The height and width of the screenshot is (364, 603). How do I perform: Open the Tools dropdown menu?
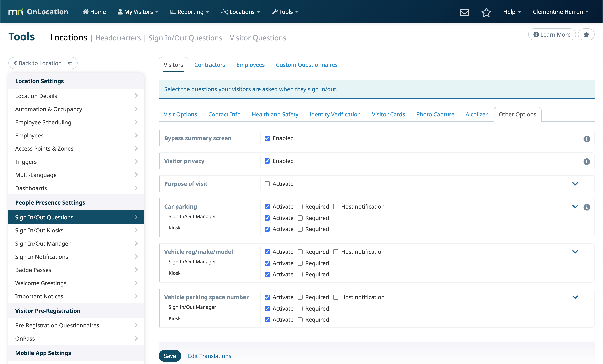click(x=285, y=12)
